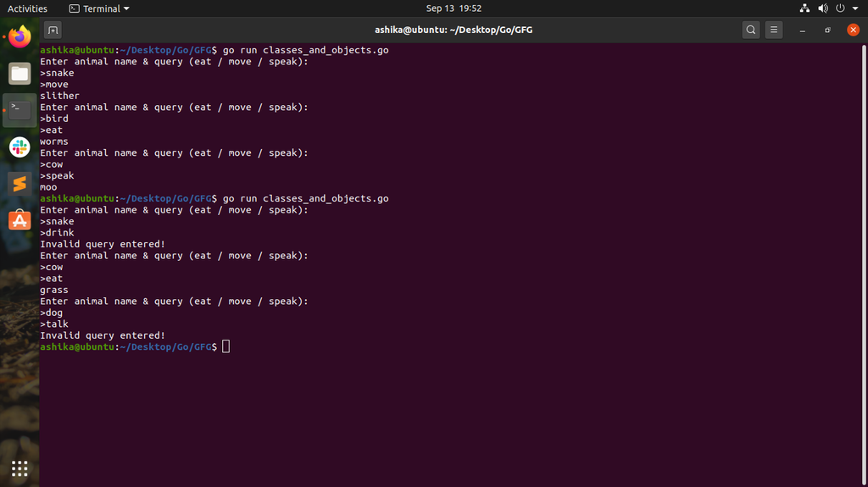This screenshot has width=868, height=487.
Task: Minimize the terminal window
Action: (802, 30)
